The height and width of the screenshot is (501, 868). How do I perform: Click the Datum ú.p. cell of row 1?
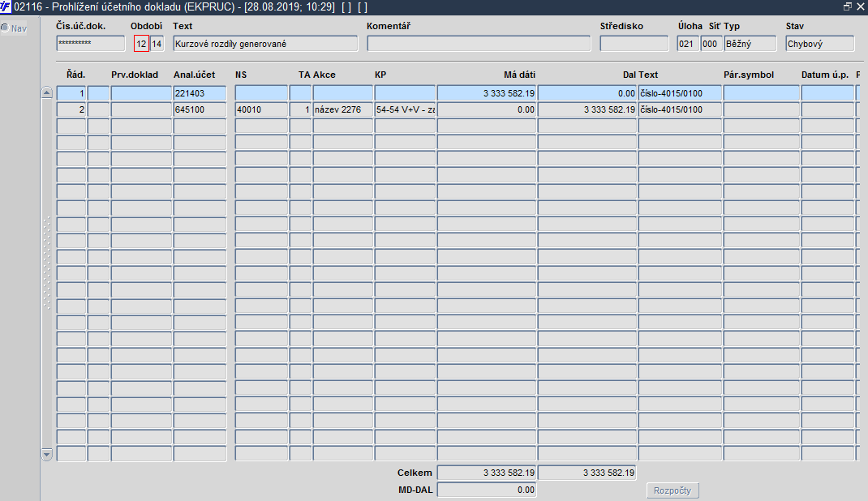tap(827, 93)
